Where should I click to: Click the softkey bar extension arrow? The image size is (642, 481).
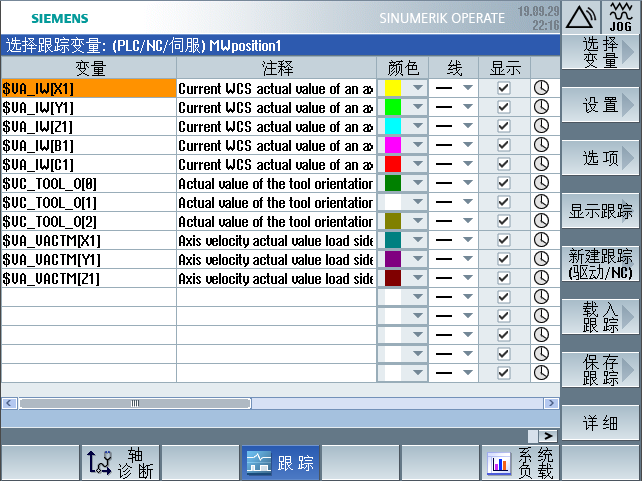click(548, 436)
